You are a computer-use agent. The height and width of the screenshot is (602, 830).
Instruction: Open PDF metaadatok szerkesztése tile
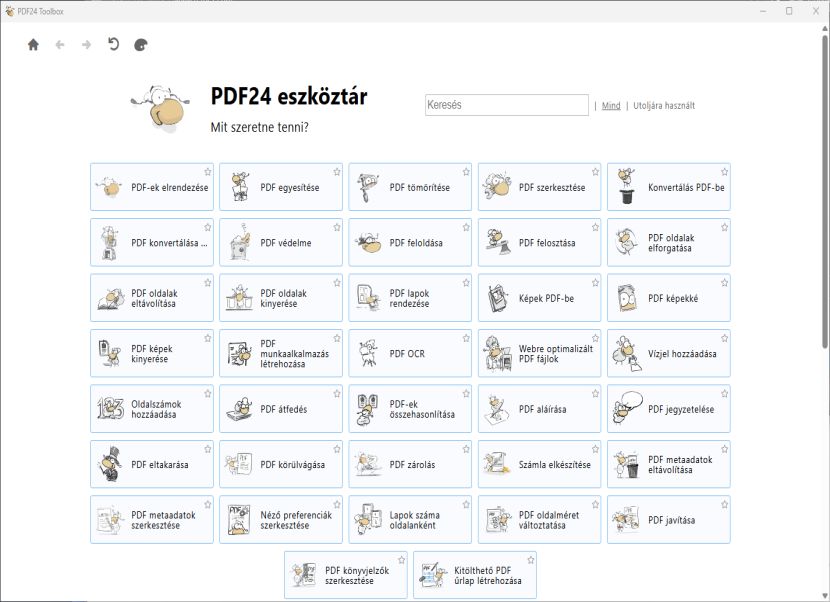pyautogui.click(x=152, y=519)
